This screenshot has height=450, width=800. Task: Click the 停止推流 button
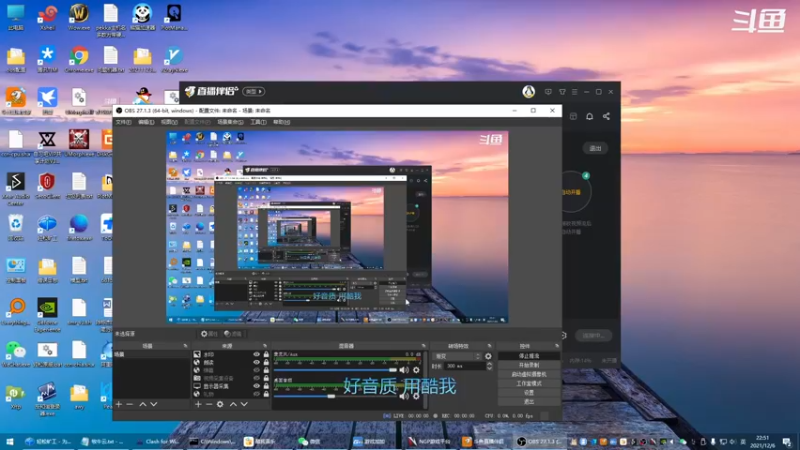click(529, 356)
